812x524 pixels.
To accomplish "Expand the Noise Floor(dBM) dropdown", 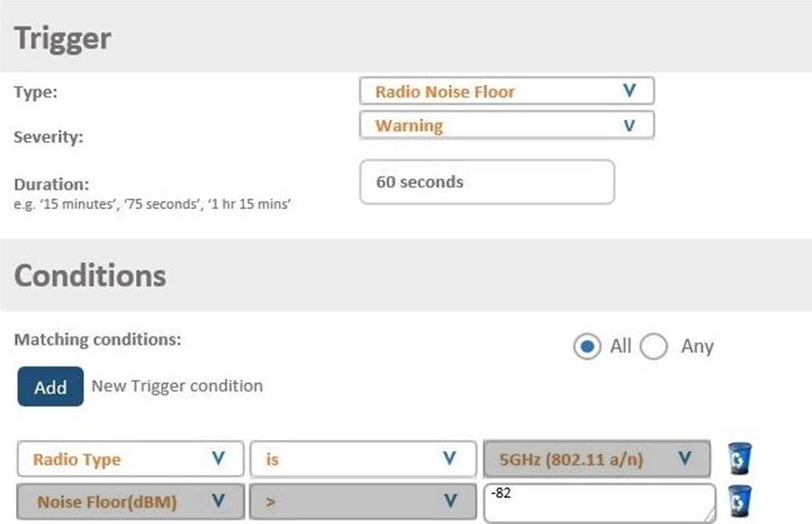I will point(131,502).
